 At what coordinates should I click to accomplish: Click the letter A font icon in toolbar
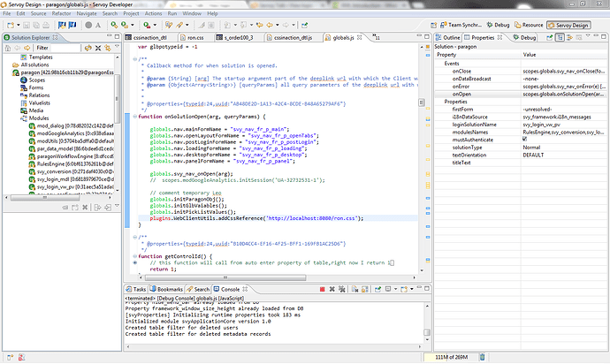pos(98,25)
